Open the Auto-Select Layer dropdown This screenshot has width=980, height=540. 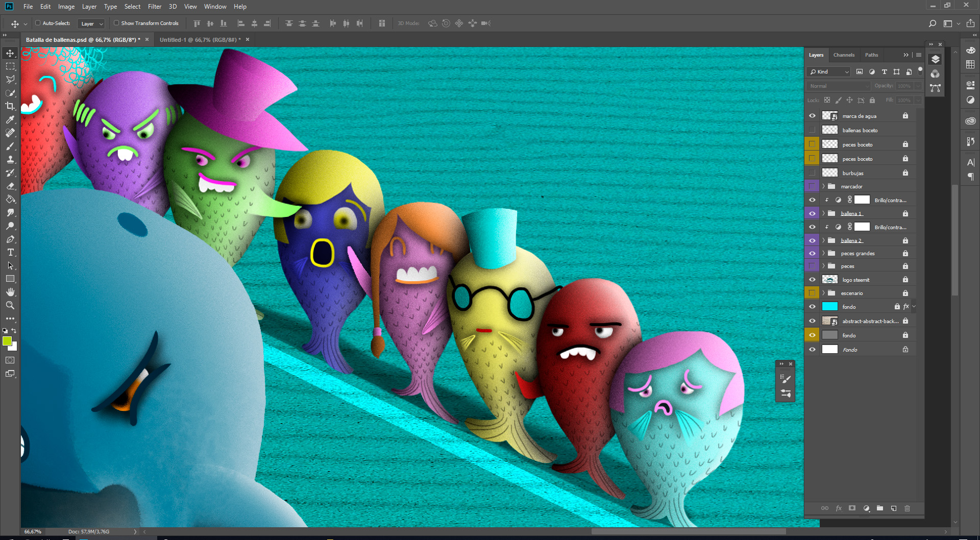91,23
